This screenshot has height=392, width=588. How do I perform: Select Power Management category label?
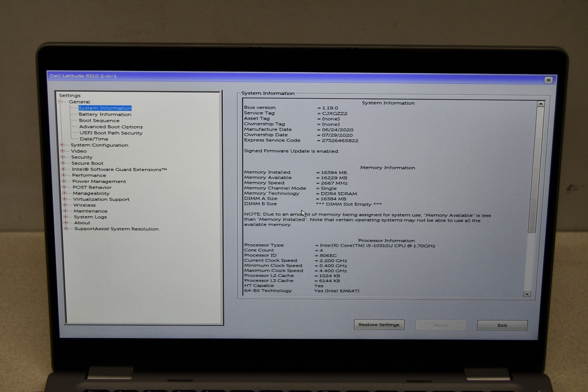[99, 181]
